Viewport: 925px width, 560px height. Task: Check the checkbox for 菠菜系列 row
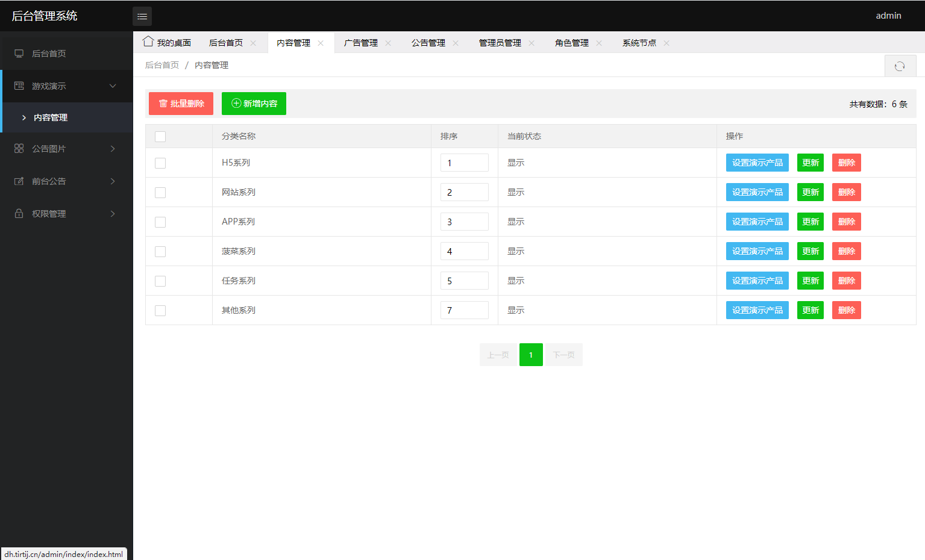[160, 251]
